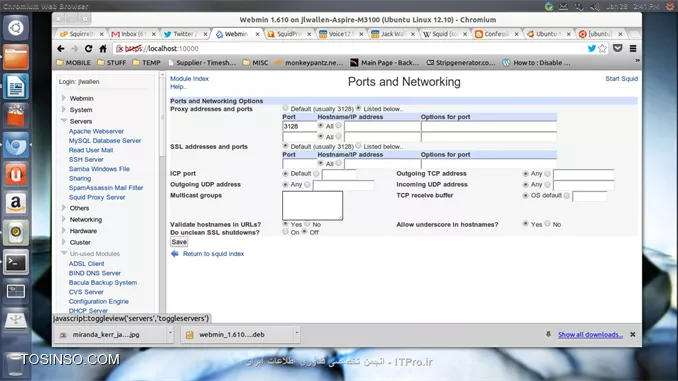Open the Ubuntu Dash home launcher
Image resolution: width=678 pixels, height=381 pixels.
[x=16, y=28]
